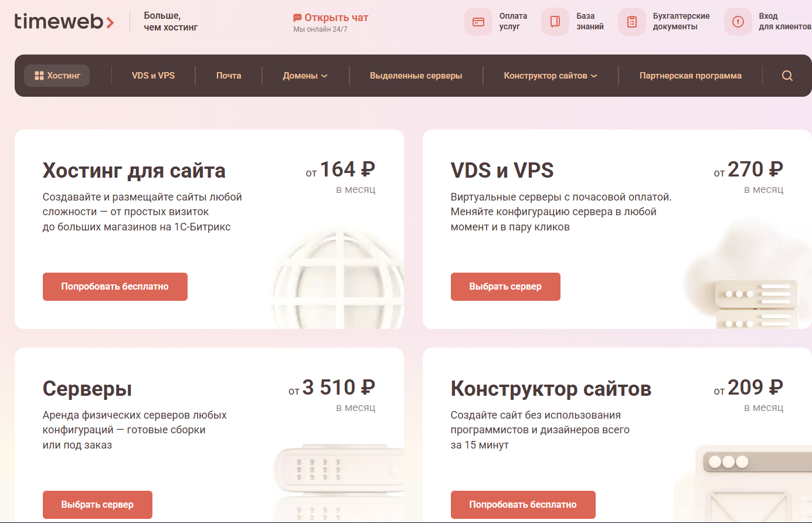Click the VDS и VPS card heading
This screenshot has width=812, height=523.
click(x=502, y=171)
